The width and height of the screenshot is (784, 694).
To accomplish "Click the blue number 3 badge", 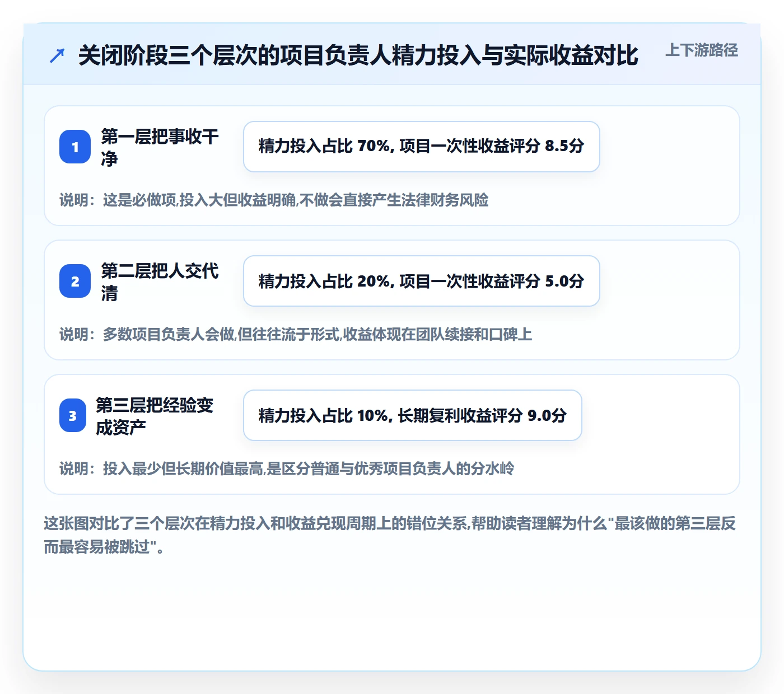I will tap(73, 415).
